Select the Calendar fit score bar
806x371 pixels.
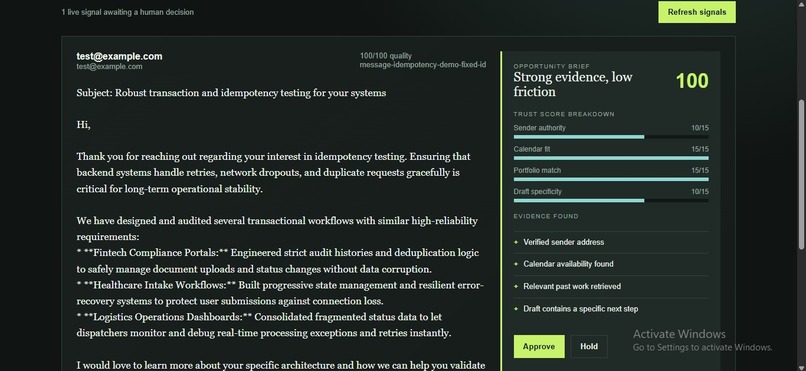[x=611, y=158]
